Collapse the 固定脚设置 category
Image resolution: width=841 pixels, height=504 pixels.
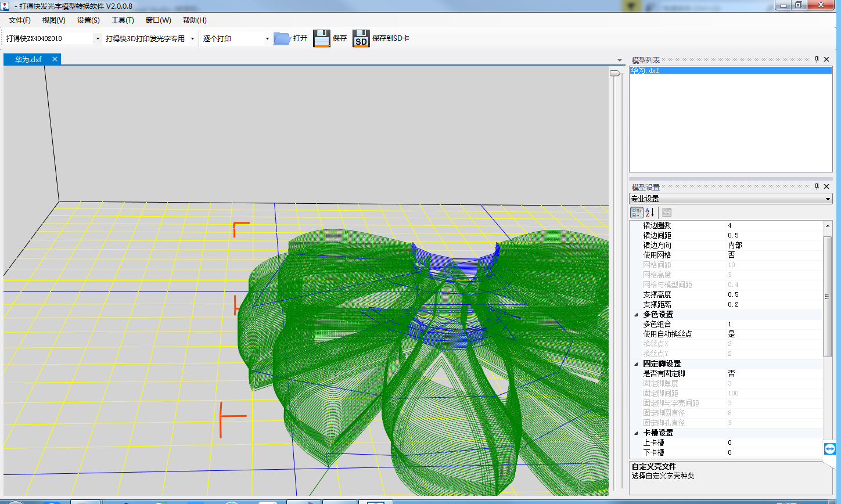pyautogui.click(x=635, y=364)
